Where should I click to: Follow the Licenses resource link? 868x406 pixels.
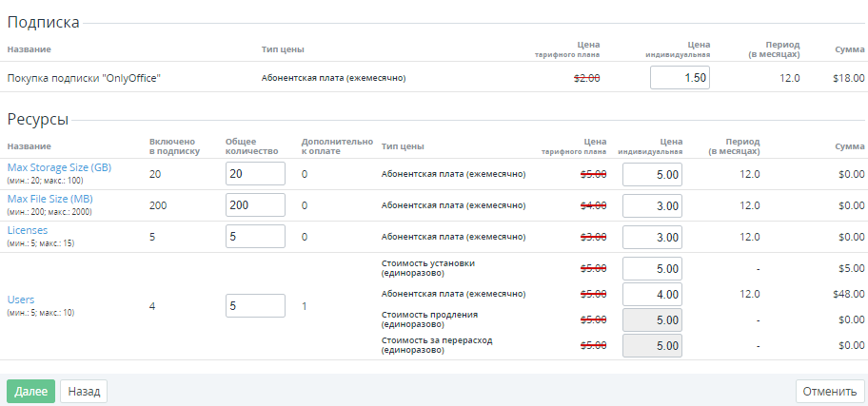(28, 230)
